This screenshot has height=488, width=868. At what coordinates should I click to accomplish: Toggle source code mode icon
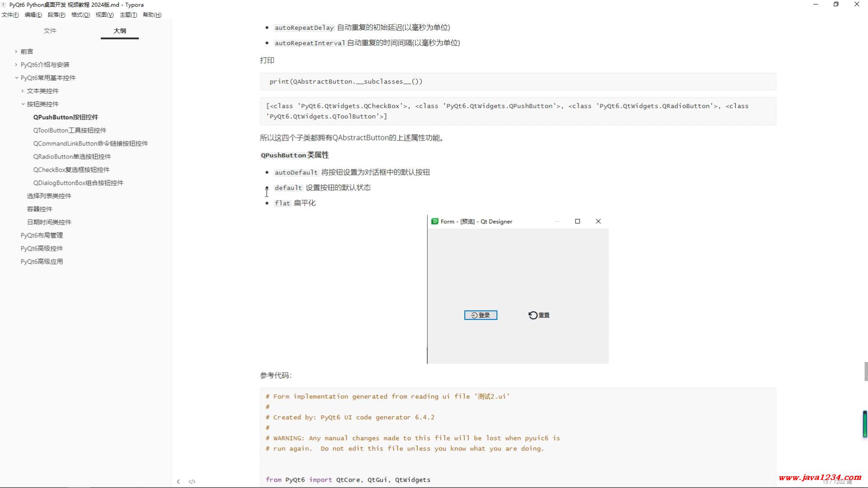[x=192, y=481]
